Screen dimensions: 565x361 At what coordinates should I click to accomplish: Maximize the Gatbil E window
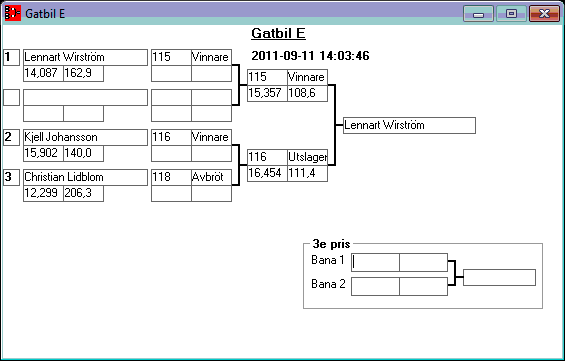pyautogui.click(x=511, y=14)
